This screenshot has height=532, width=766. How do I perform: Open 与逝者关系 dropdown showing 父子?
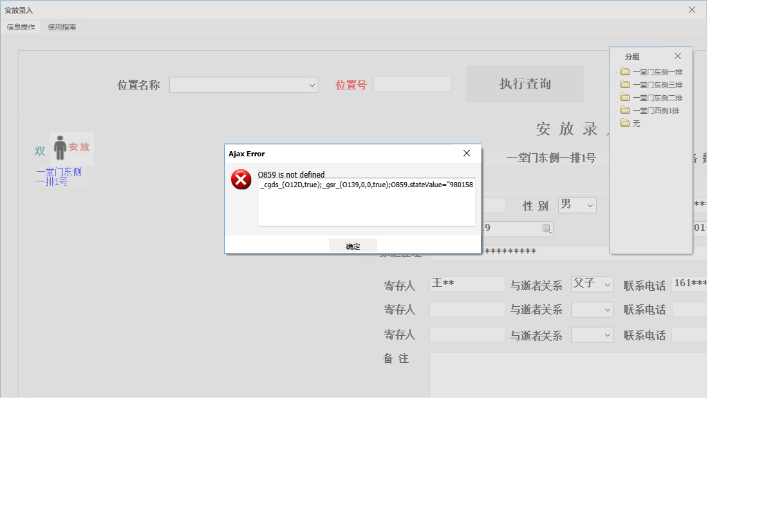(592, 284)
